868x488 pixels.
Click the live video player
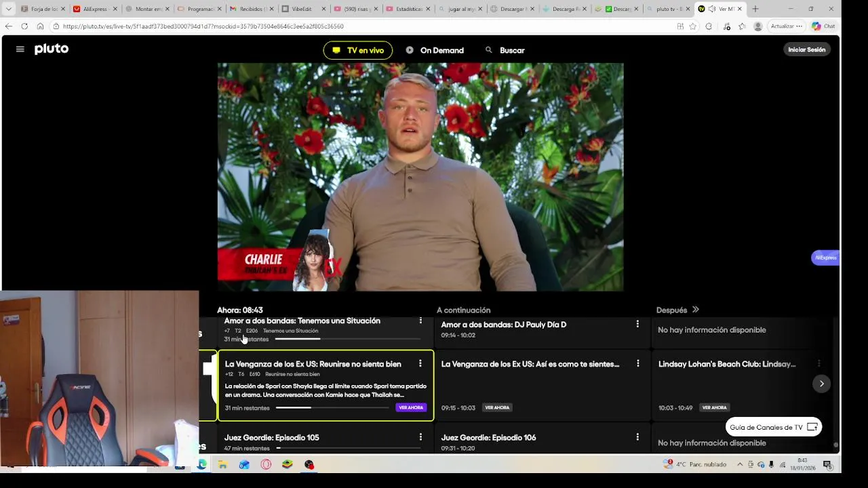point(420,177)
